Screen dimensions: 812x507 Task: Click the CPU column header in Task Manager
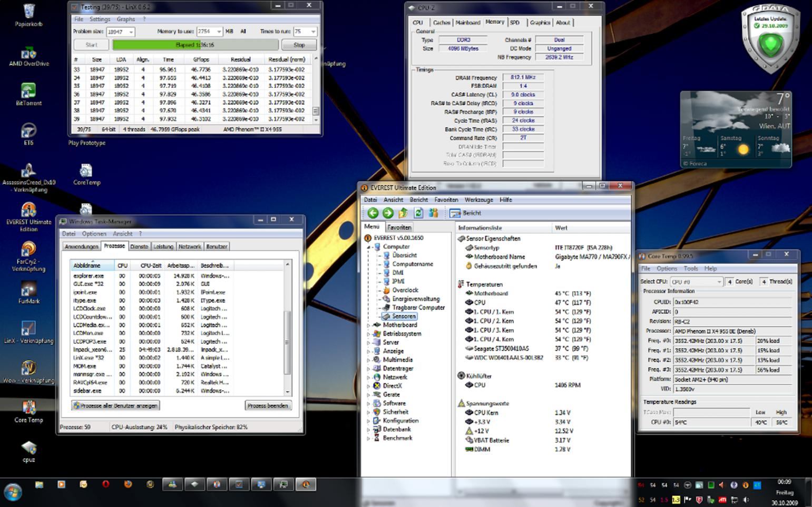click(x=122, y=265)
